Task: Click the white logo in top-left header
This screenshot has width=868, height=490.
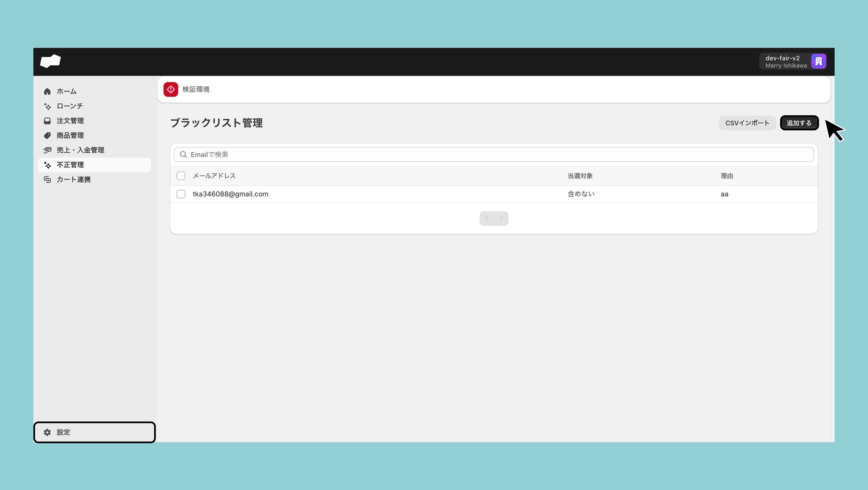Action: tap(50, 61)
